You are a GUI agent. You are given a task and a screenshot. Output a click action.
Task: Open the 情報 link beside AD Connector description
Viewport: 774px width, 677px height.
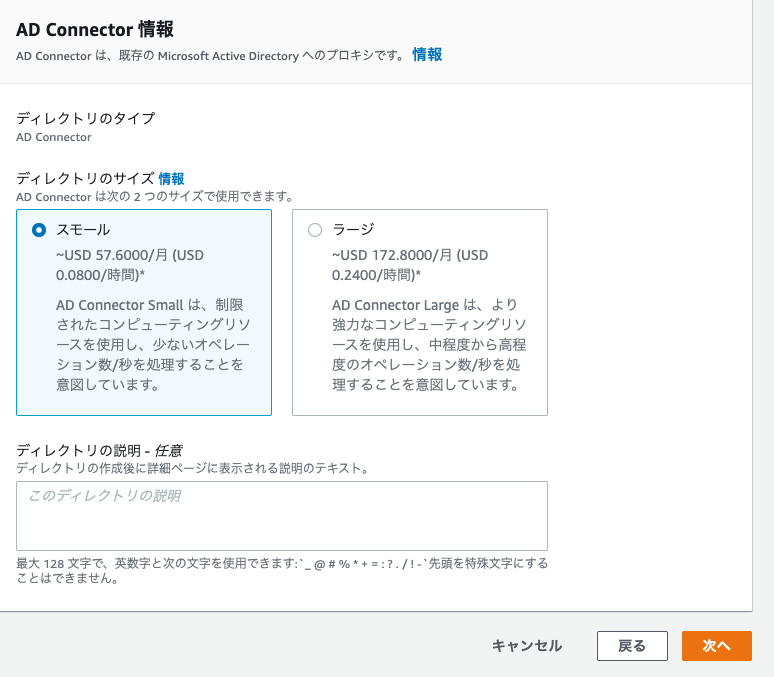[x=427, y=55]
